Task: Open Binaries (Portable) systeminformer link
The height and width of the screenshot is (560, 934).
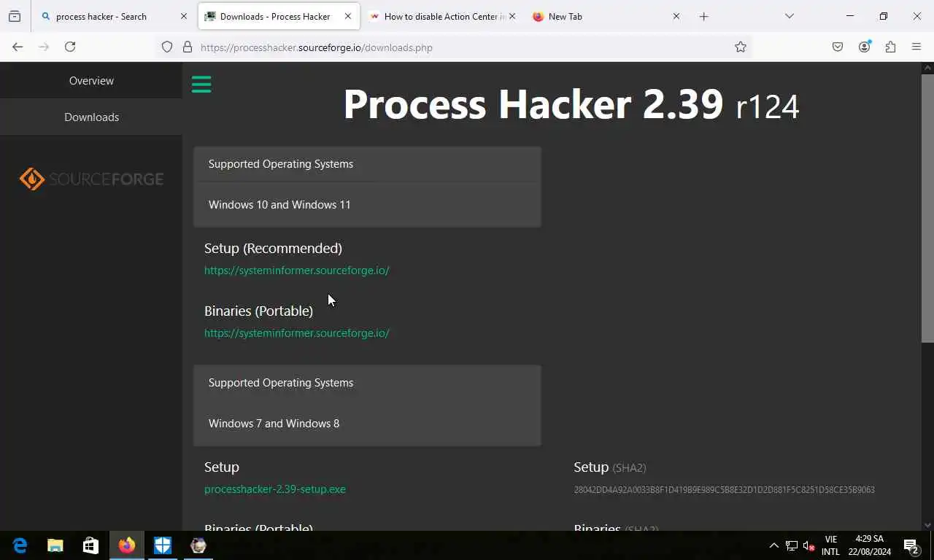Action: tap(296, 332)
